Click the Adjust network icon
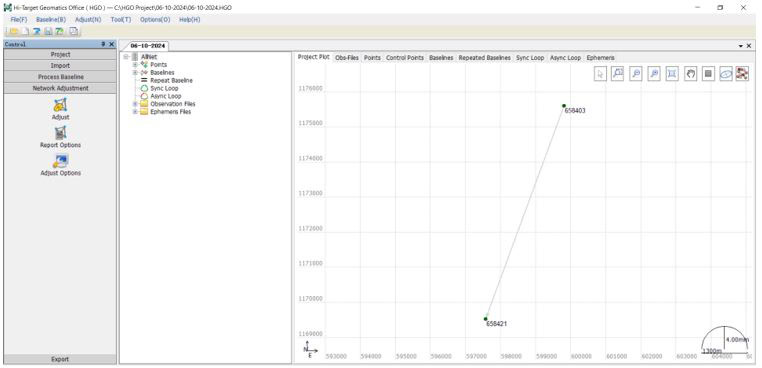762x368 pixels. click(60, 105)
